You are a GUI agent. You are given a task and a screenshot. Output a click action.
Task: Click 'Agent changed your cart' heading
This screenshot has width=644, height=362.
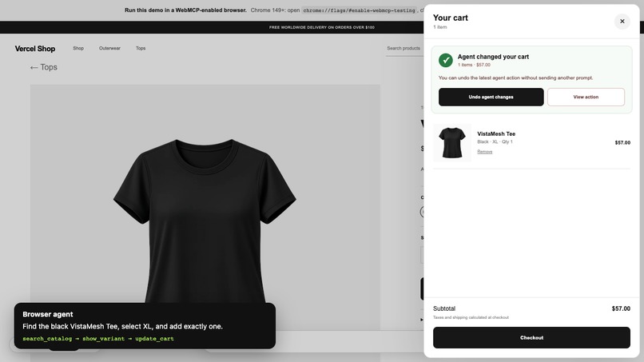click(493, 57)
